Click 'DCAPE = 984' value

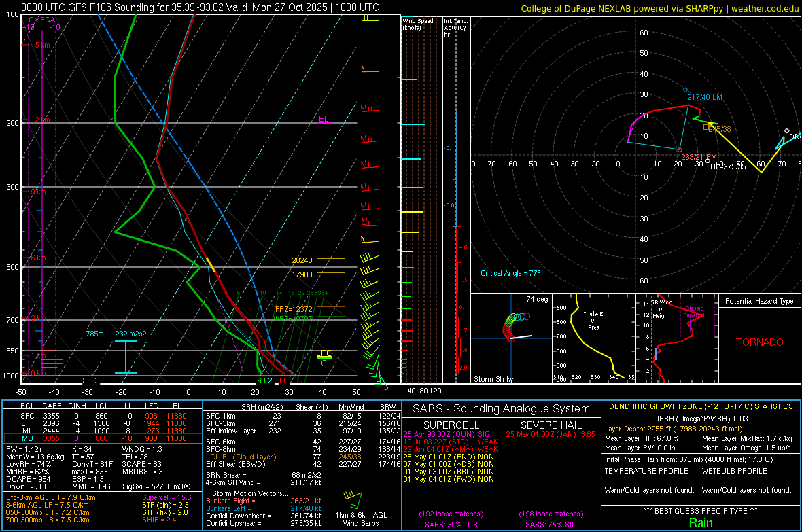pyautogui.click(x=28, y=479)
